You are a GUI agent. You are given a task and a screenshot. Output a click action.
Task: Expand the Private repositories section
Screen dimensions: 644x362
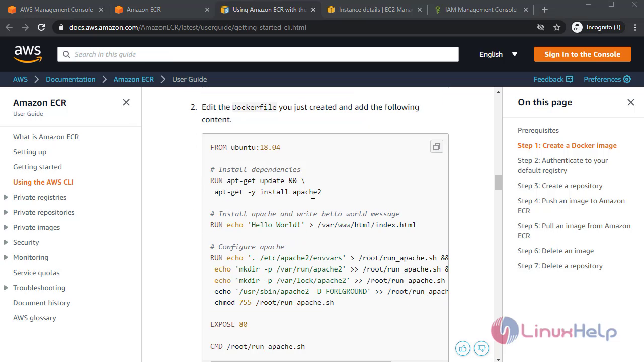(6, 212)
